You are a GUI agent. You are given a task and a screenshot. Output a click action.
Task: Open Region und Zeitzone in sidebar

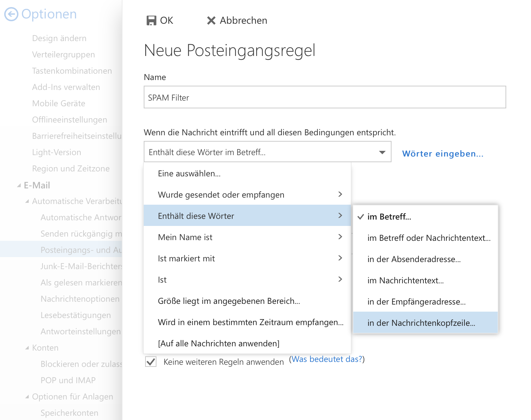[71, 169]
